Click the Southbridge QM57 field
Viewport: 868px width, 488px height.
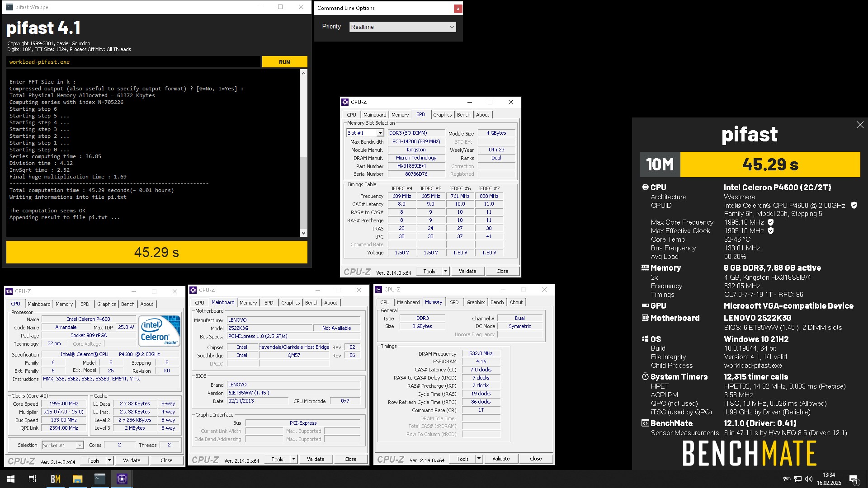coord(294,356)
